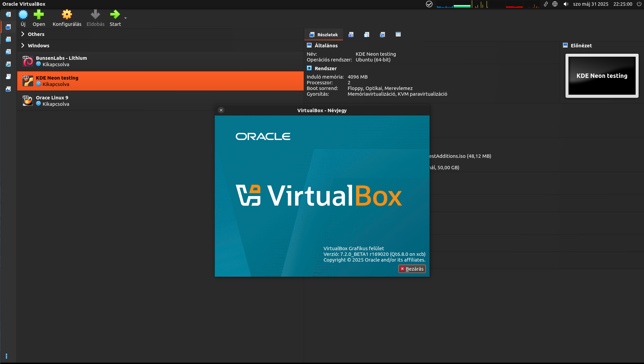Switch to the File manager tab icon

(x=398, y=35)
